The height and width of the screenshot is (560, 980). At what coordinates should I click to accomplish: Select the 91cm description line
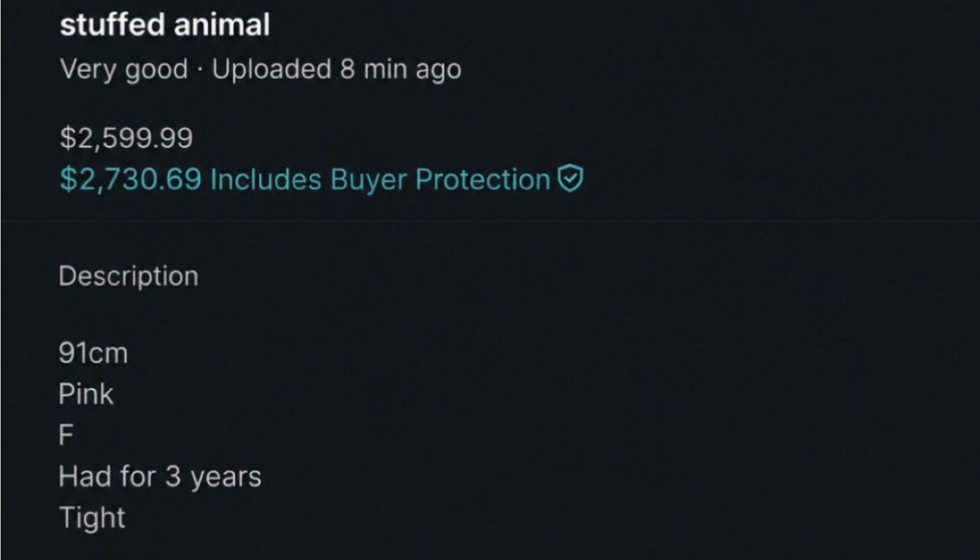coord(94,353)
